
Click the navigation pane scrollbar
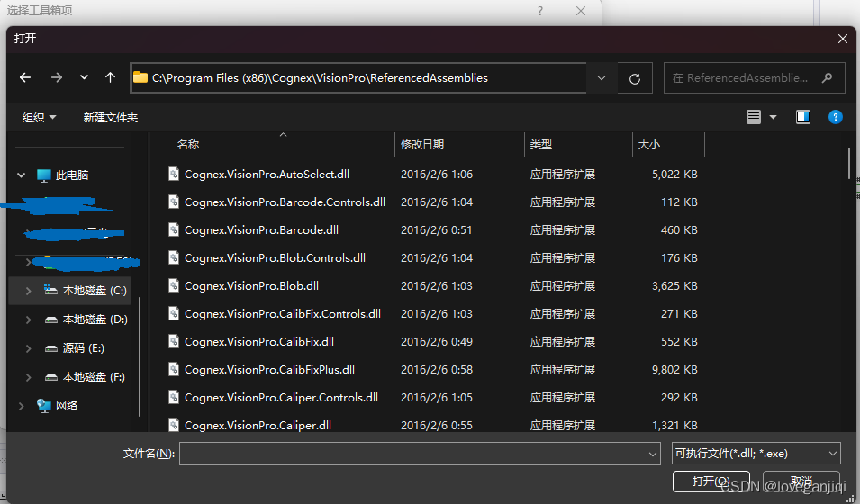(140, 356)
